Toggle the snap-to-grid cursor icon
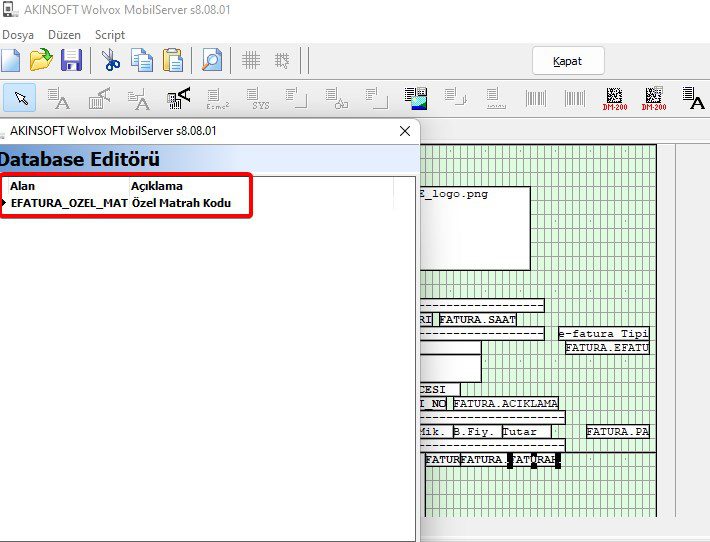Image resolution: width=710 pixels, height=542 pixels. coord(282,60)
